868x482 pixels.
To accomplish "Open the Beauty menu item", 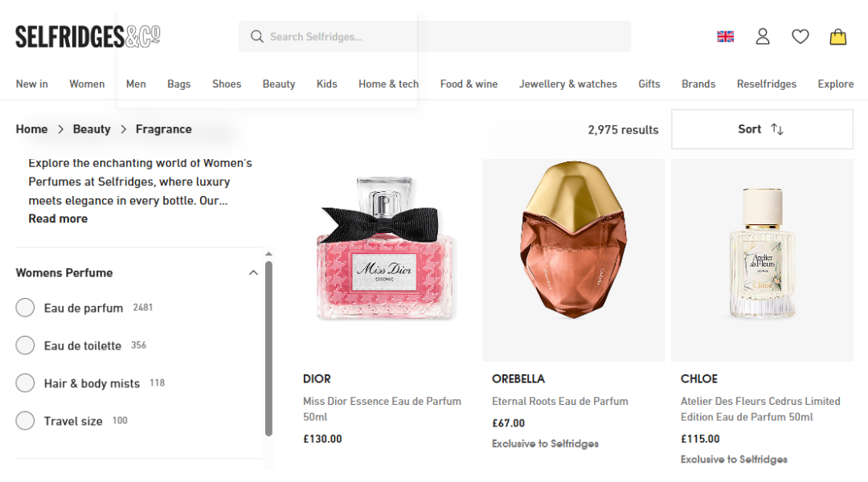I will pos(278,84).
